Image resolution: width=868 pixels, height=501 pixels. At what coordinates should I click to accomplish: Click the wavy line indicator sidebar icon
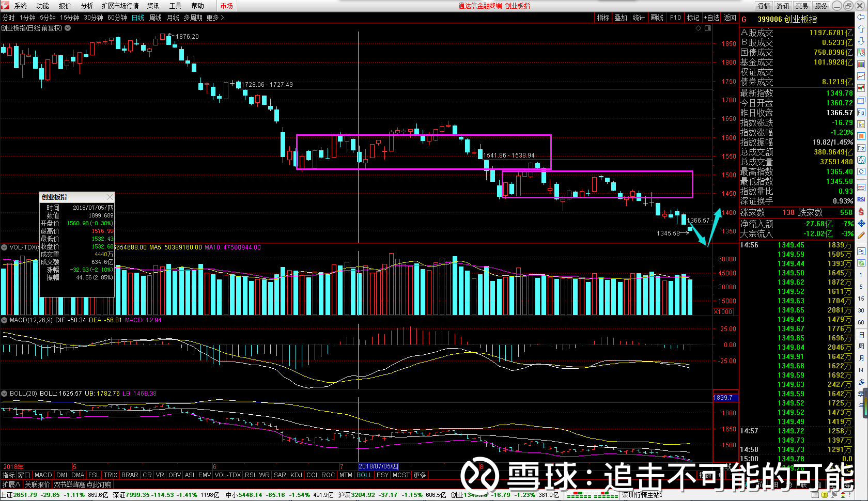pyautogui.click(x=861, y=187)
